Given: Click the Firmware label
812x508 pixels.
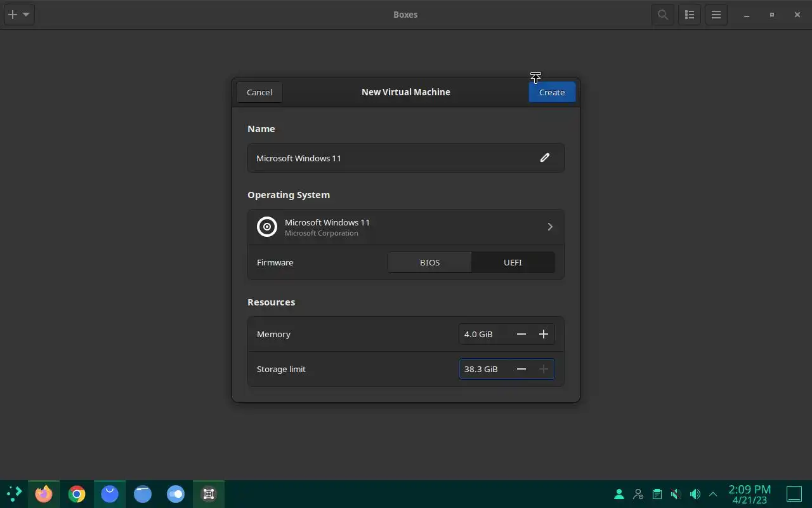Looking at the screenshot, I should 275,262.
